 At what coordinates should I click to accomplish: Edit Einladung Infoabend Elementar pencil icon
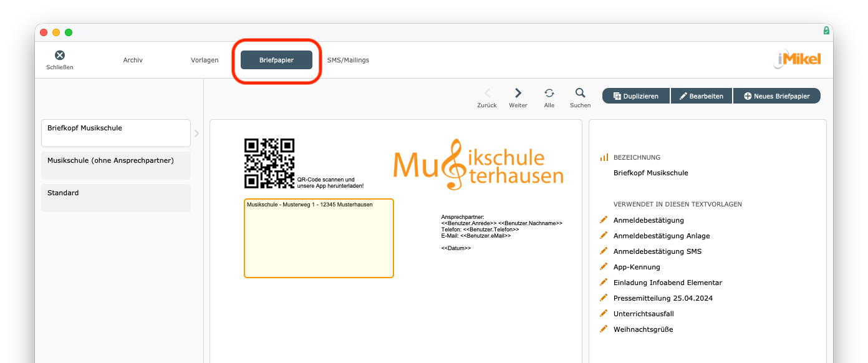pos(603,282)
